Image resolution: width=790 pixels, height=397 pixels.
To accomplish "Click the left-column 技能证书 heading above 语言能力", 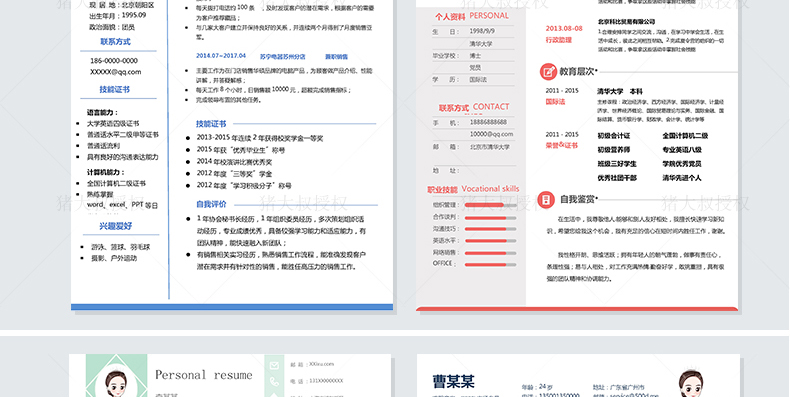I will pos(114,90).
